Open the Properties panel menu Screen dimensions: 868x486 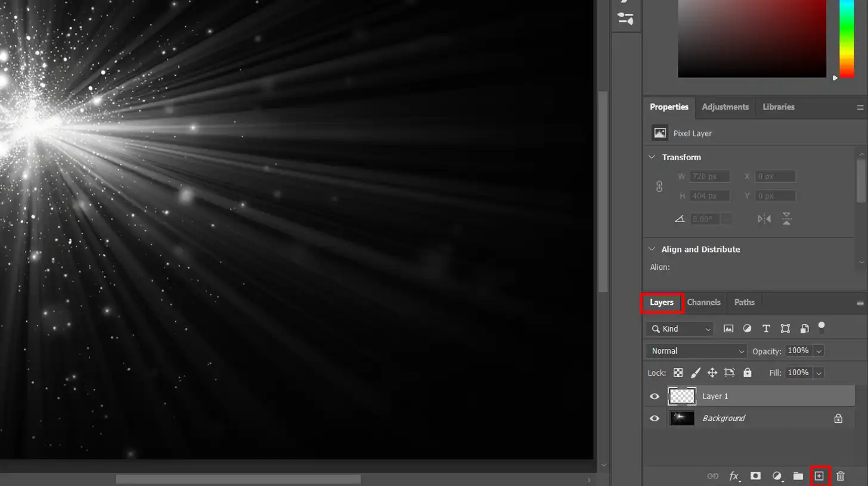coord(860,107)
